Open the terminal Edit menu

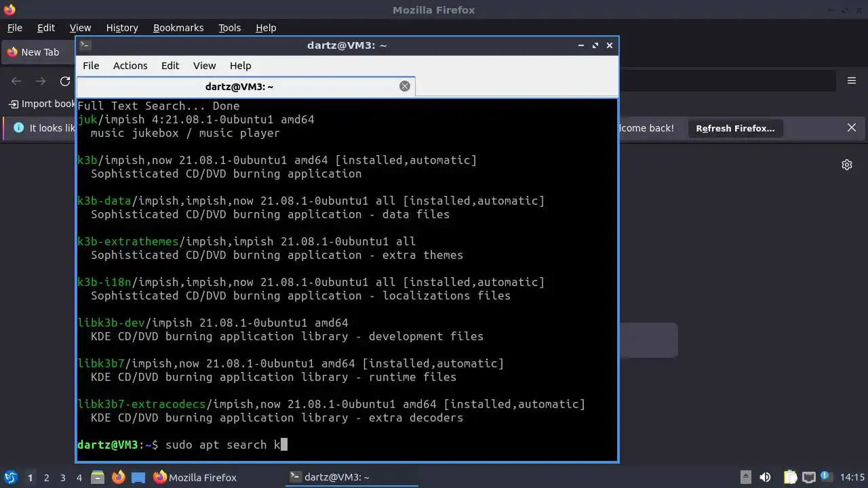pyautogui.click(x=170, y=66)
